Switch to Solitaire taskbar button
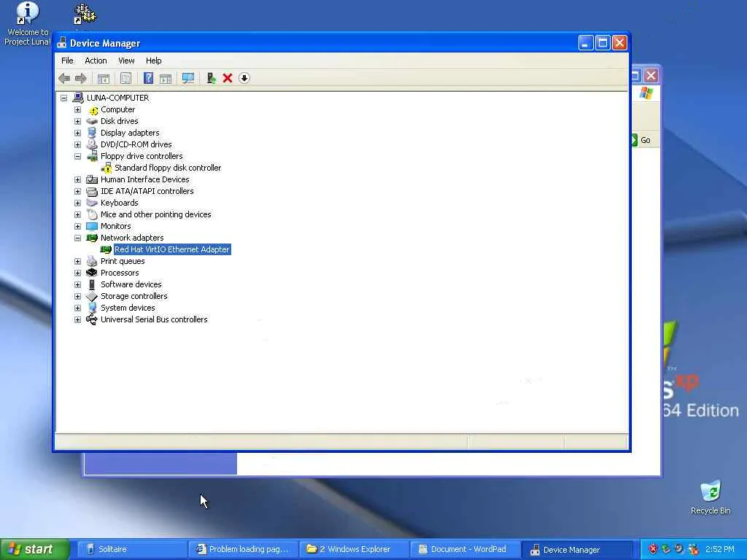Screen dimensions: 747x560 pos(131,549)
